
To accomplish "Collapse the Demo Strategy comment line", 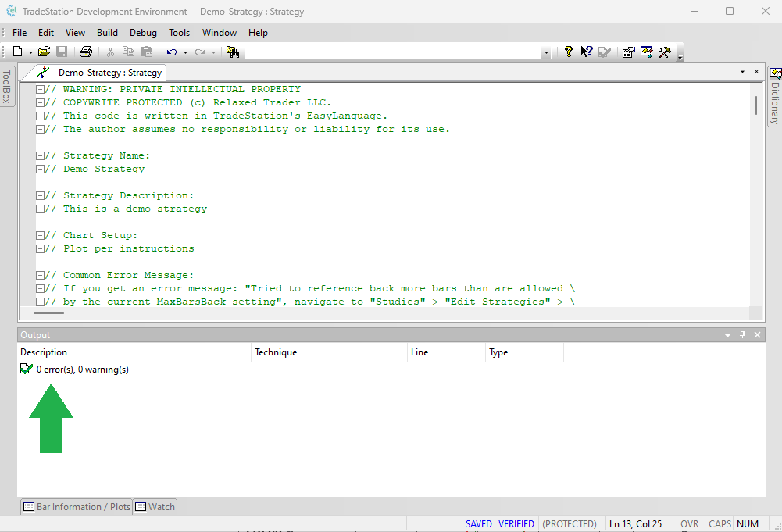I will pos(40,169).
